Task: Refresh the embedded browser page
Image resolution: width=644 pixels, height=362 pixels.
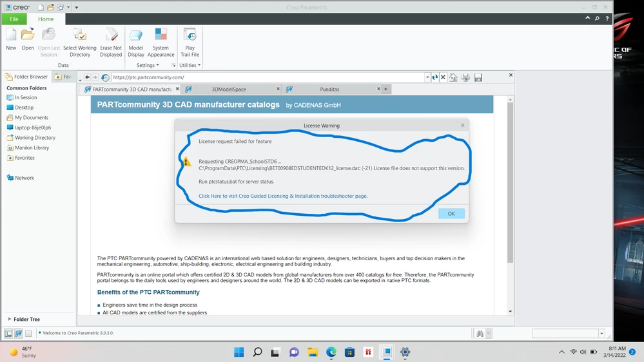Action: pos(435,77)
